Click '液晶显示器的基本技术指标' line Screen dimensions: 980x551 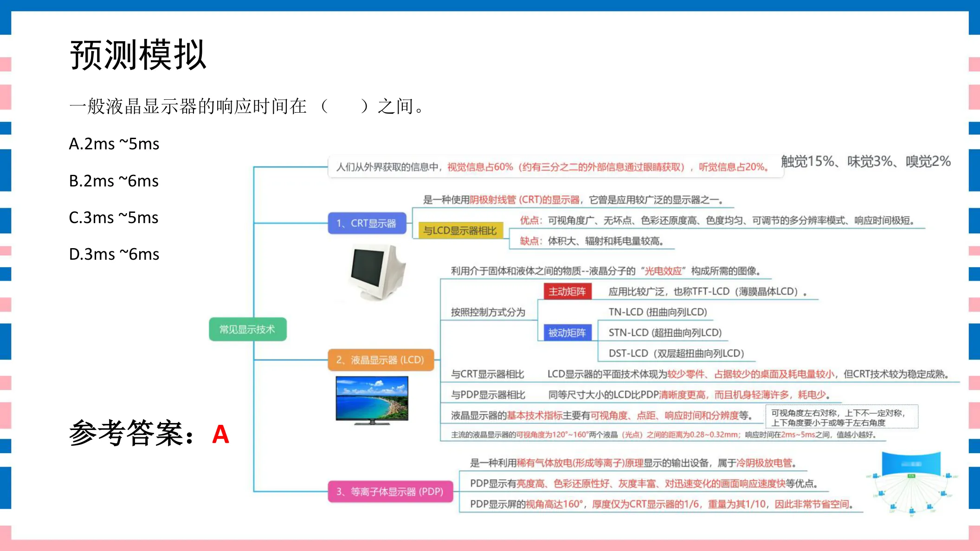click(601, 415)
